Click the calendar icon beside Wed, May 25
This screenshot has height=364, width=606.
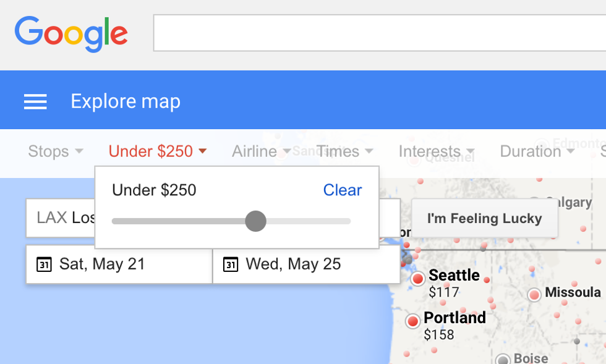coord(230,265)
